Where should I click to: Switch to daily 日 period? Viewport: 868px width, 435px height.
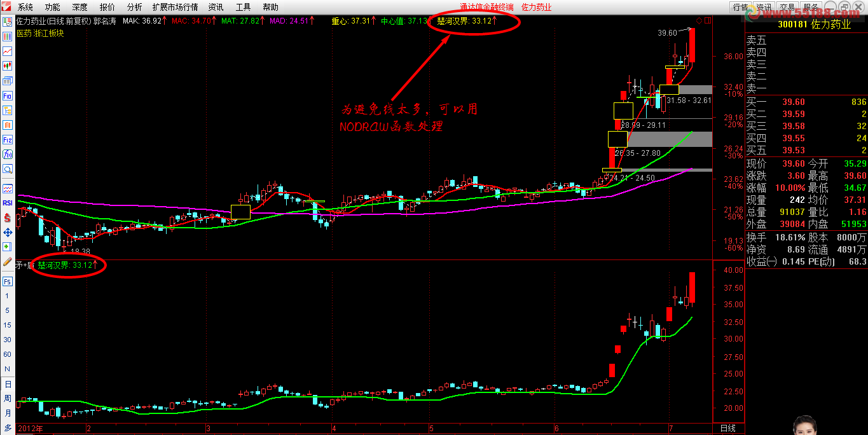[x=8, y=385]
